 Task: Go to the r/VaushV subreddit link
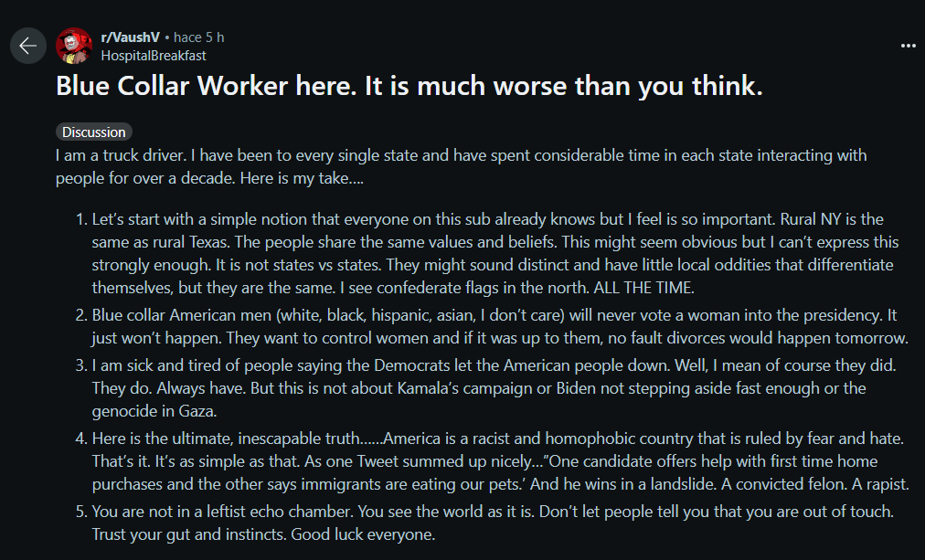(130, 37)
